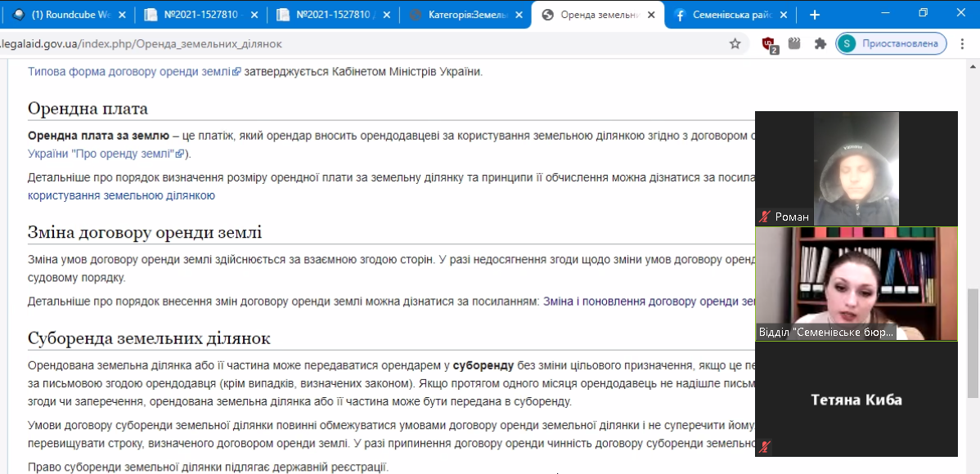The image size is (980, 474).
Task: Open 'Зміна і поновлення договору оренди' link
Action: 646,301
